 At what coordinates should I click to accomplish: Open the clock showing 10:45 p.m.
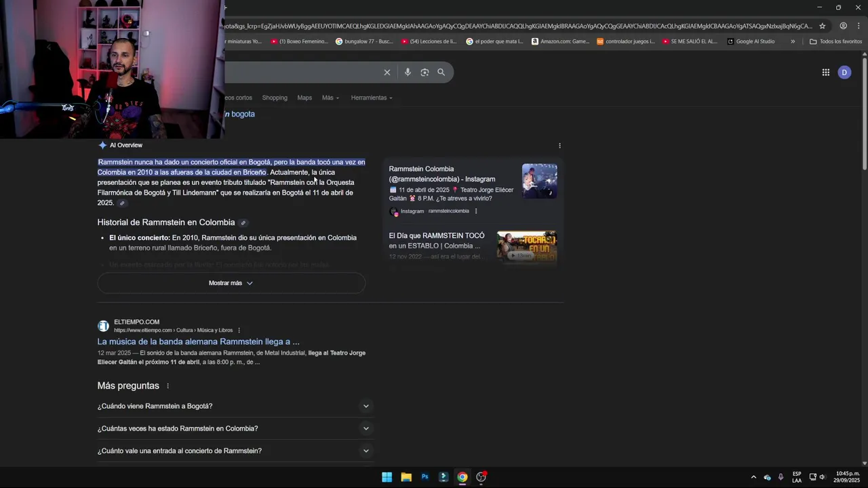click(848, 477)
